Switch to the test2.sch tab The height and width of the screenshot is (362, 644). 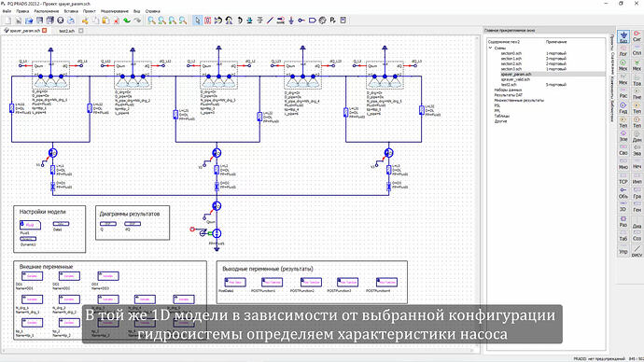click(x=66, y=31)
